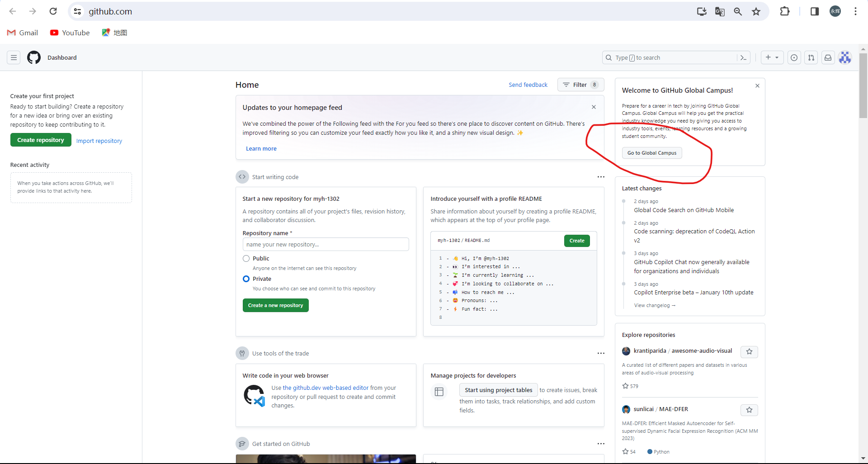868x464 pixels.
Task: Open the Pull requests icon in header
Action: (x=811, y=57)
